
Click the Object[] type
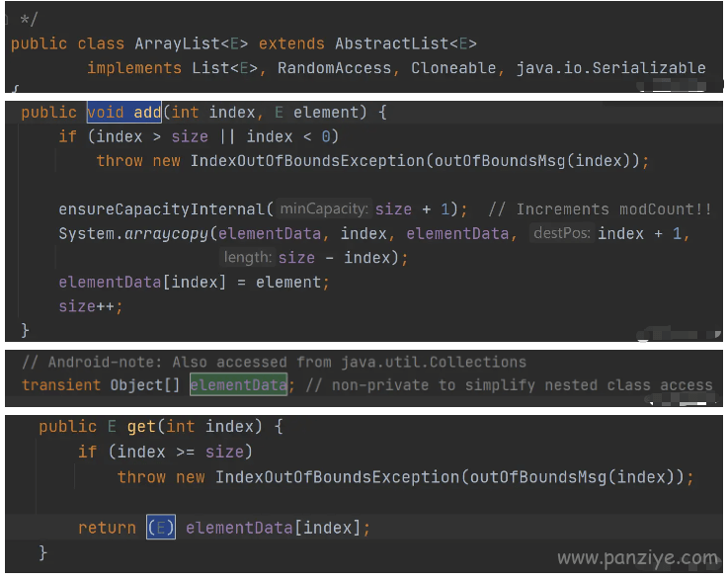coord(145,385)
